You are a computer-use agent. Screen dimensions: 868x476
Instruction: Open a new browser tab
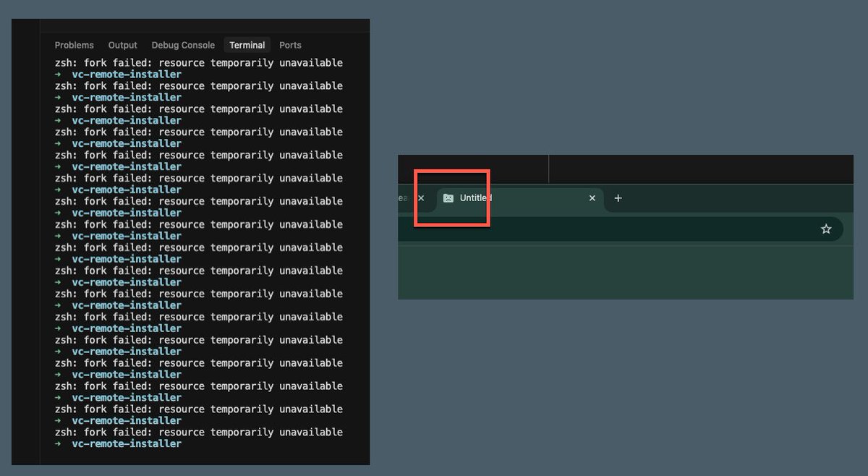(618, 198)
